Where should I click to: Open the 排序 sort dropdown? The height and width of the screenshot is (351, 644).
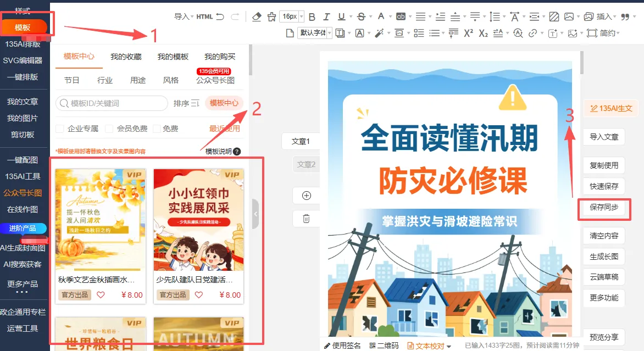tap(186, 103)
